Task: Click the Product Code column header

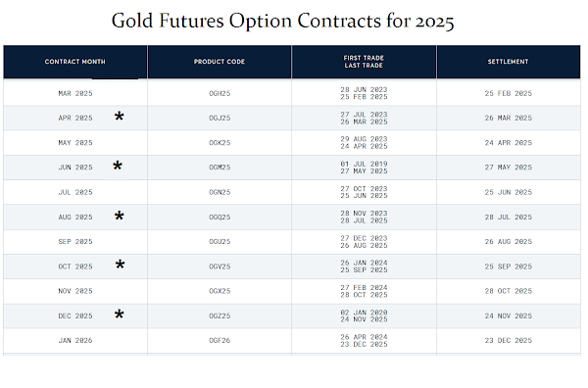Action: tap(220, 62)
